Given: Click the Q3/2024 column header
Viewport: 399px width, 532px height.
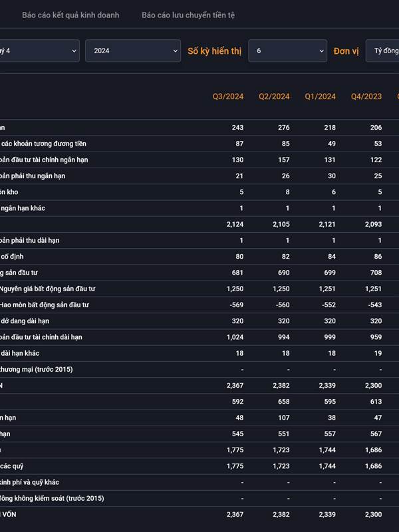Looking at the screenshot, I should (228, 96).
